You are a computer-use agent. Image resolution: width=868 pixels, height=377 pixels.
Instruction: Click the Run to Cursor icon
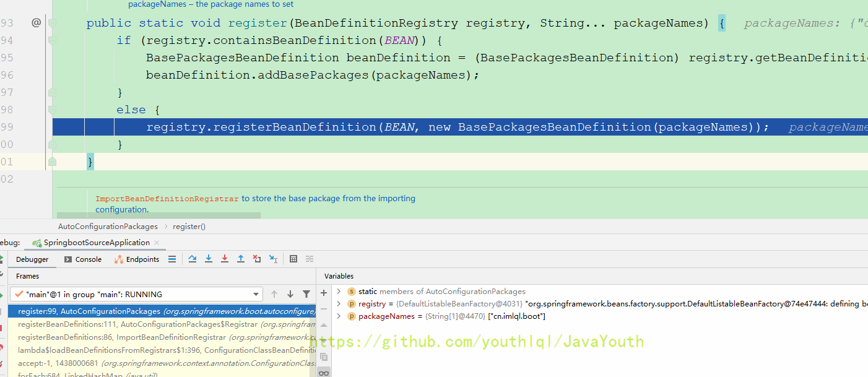273,259
